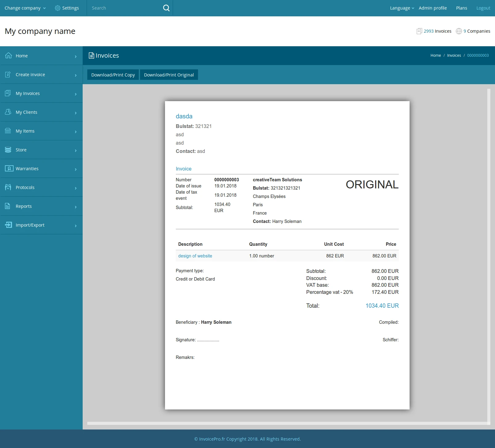
Task: Expand the Reports chevron
Action: click(76, 207)
